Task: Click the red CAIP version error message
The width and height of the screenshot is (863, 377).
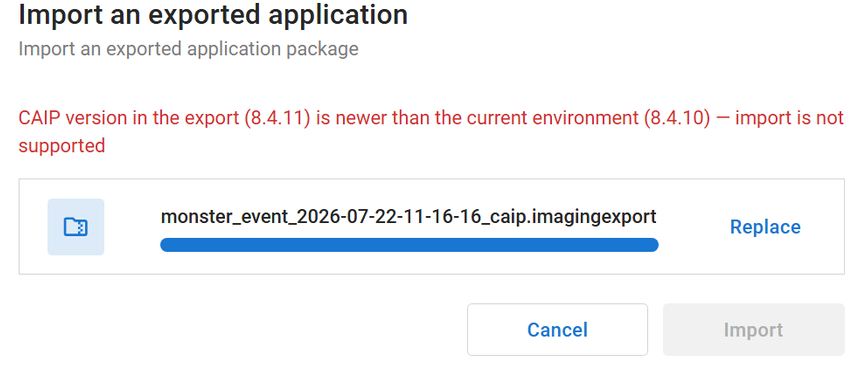Action: (431, 132)
